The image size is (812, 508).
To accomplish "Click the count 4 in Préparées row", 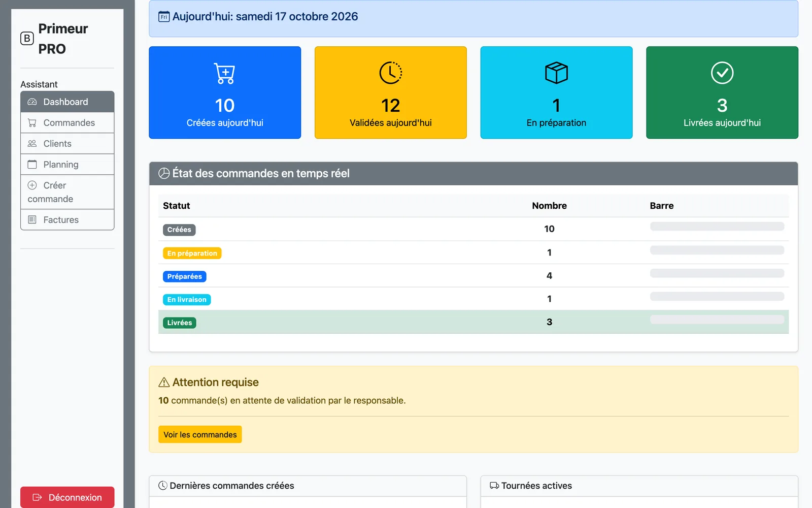I will click(x=549, y=276).
